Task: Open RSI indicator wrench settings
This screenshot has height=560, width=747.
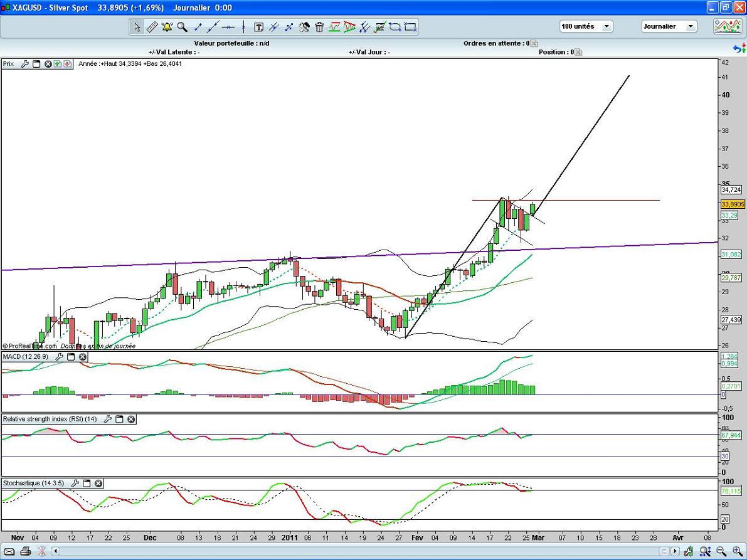Action: pyautogui.click(x=108, y=419)
